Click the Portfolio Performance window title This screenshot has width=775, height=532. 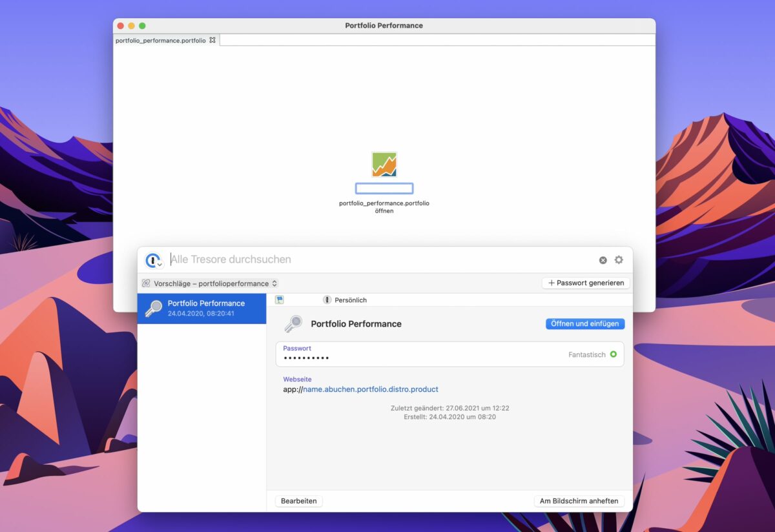[x=384, y=26]
